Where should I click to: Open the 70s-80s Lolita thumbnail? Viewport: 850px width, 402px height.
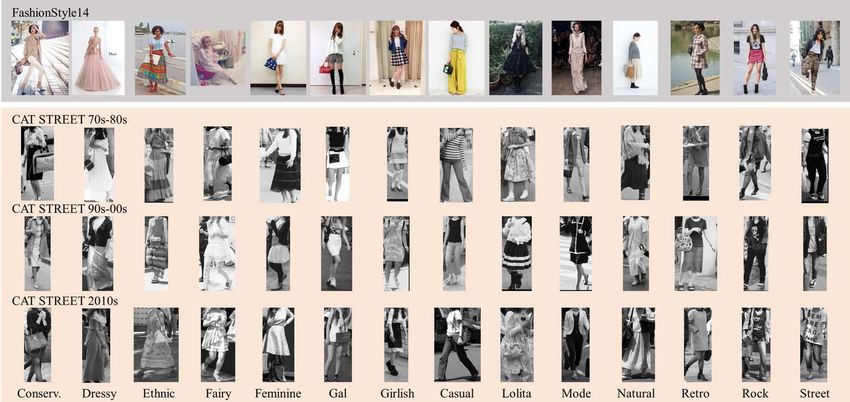[518, 164]
